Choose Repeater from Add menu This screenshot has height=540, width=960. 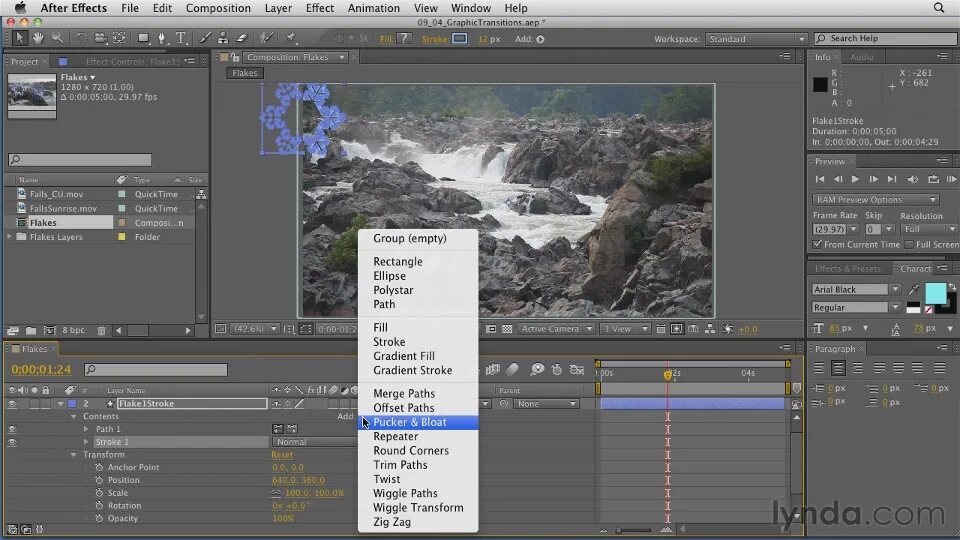click(418, 437)
